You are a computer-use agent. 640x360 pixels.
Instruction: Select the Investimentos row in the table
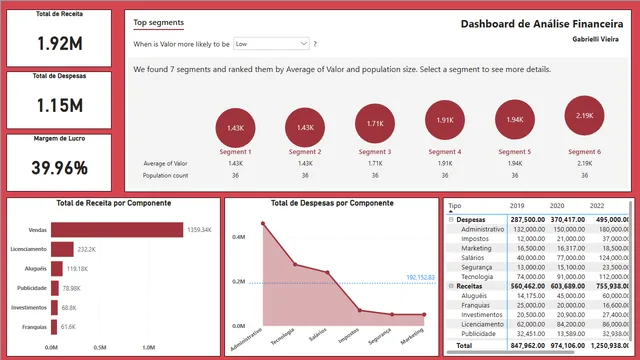[x=538, y=315]
